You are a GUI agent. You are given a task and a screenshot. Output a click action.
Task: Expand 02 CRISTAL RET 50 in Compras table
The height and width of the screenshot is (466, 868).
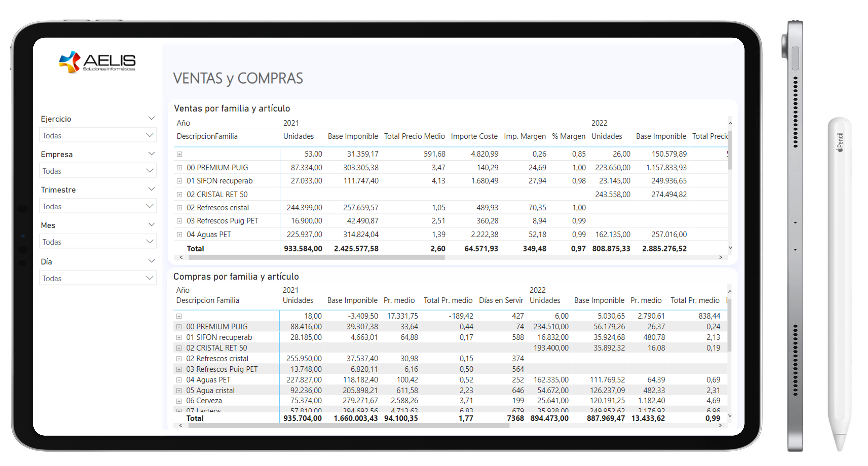click(x=179, y=348)
